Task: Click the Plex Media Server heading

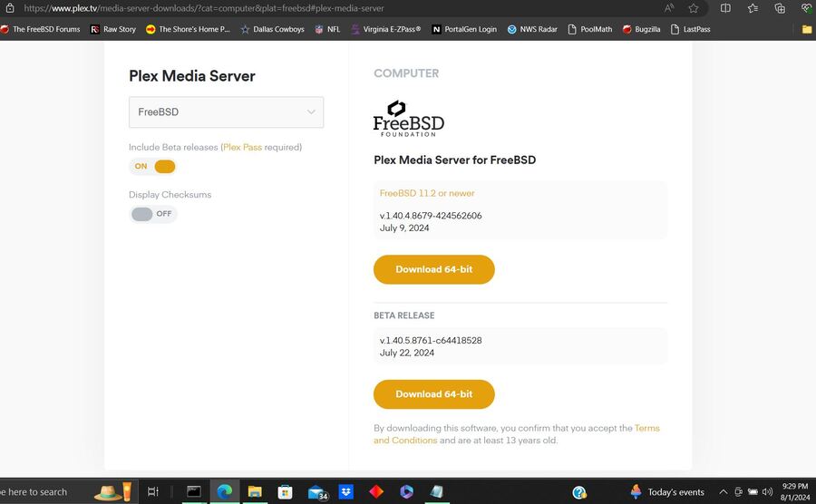Action: 192,76
